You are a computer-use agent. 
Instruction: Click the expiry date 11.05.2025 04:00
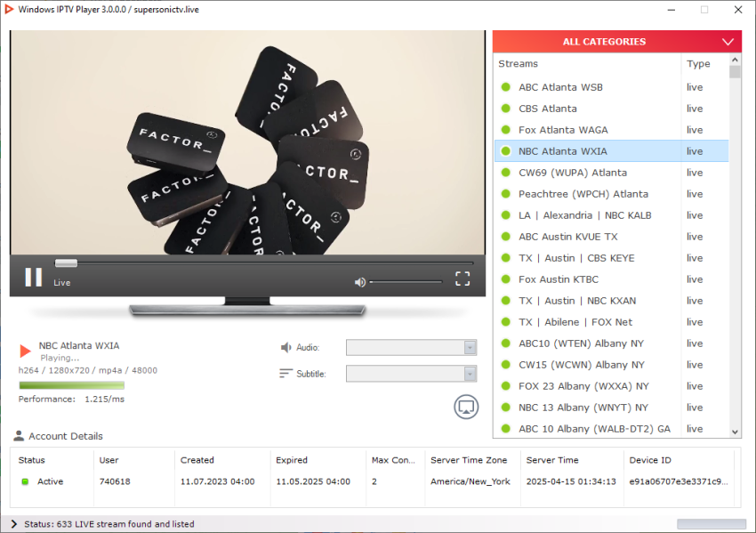(x=313, y=481)
